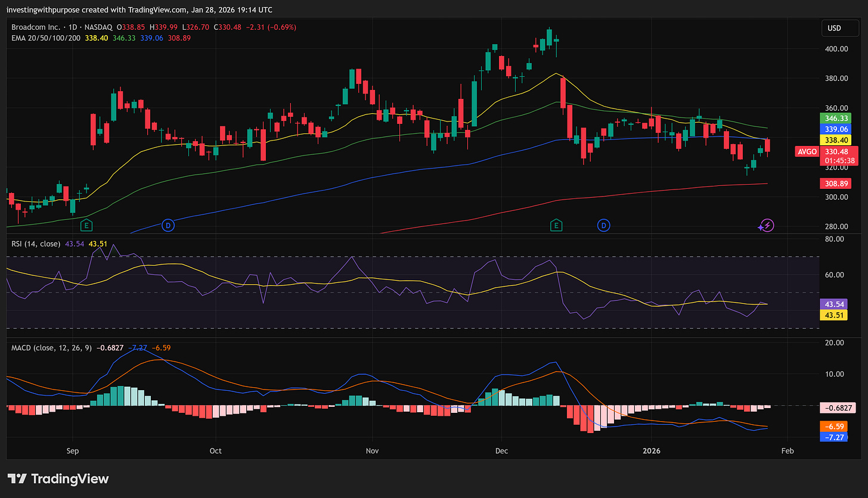Click the 400.00 price axis label

click(836, 49)
